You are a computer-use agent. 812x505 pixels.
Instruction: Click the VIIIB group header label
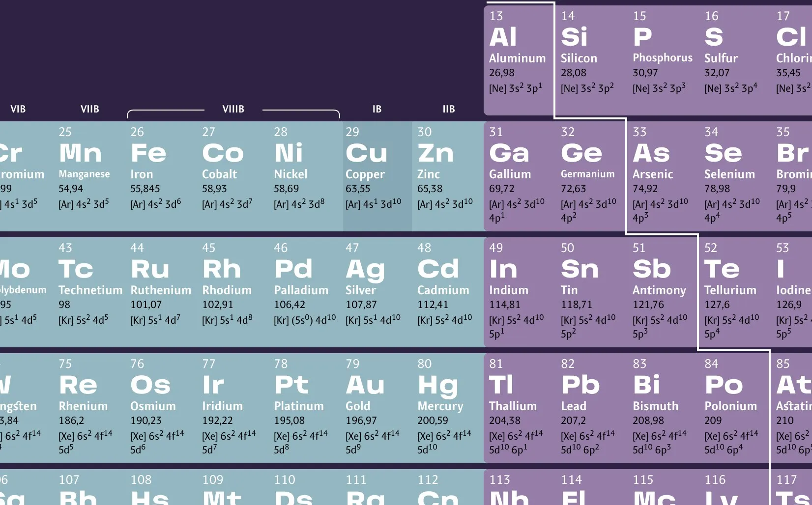[233, 109]
